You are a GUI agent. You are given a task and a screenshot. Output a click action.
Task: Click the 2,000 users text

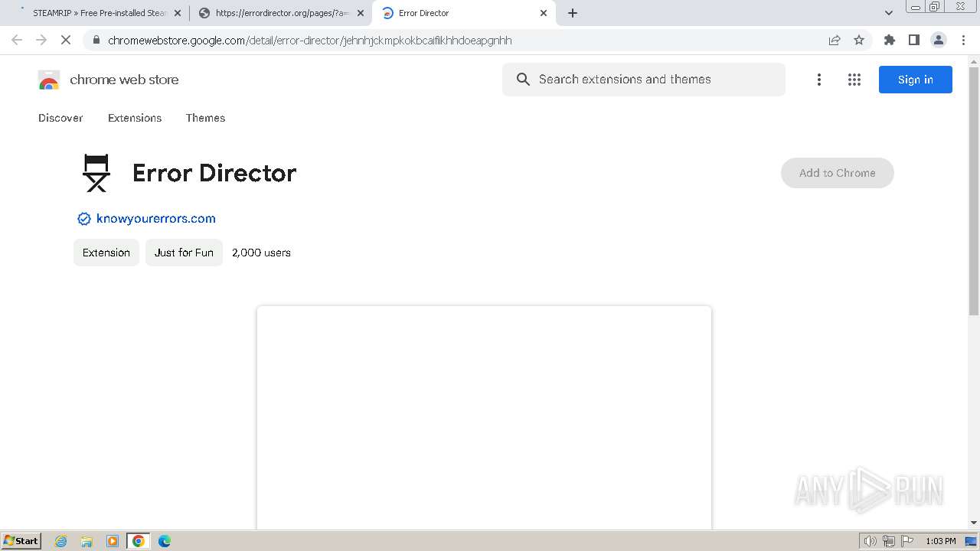(x=261, y=253)
